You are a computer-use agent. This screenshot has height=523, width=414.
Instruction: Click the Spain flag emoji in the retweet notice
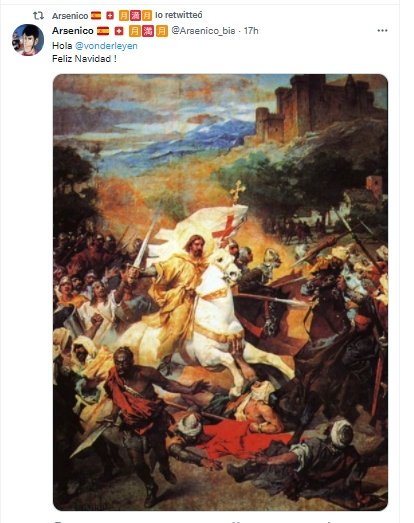(96, 16)
